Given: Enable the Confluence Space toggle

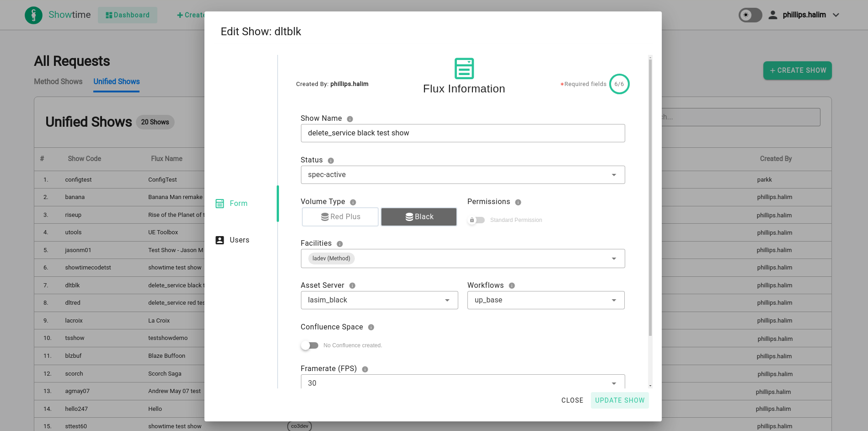Looking at the screenshot, I should [x=310, y=345].
